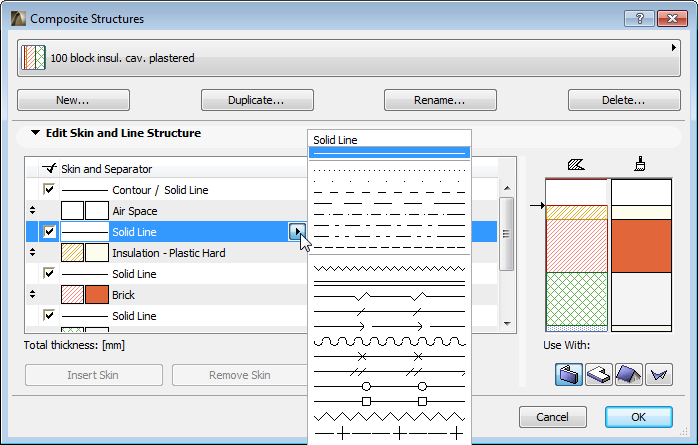Click drag handle of Insulation row
The height and width of the screenshot is (445, 698).
[x=32, y=252]
